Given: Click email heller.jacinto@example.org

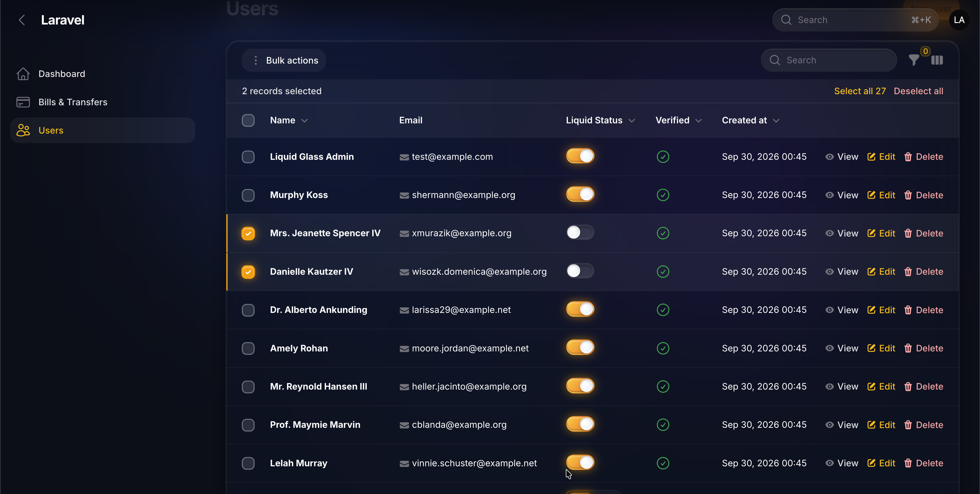Looking at the screenshot, I should click(x=469, y=387).
